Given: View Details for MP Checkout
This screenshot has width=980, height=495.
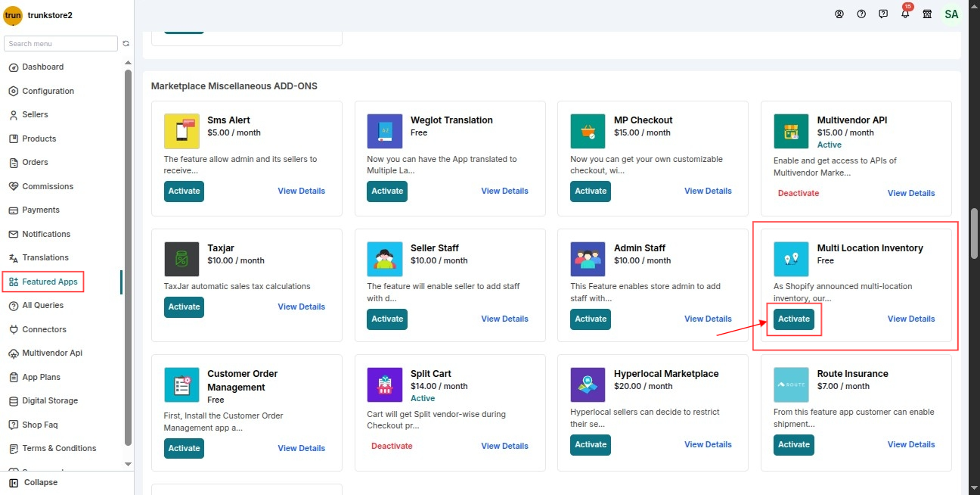Looking at the screenshot, I should (709, 191).
